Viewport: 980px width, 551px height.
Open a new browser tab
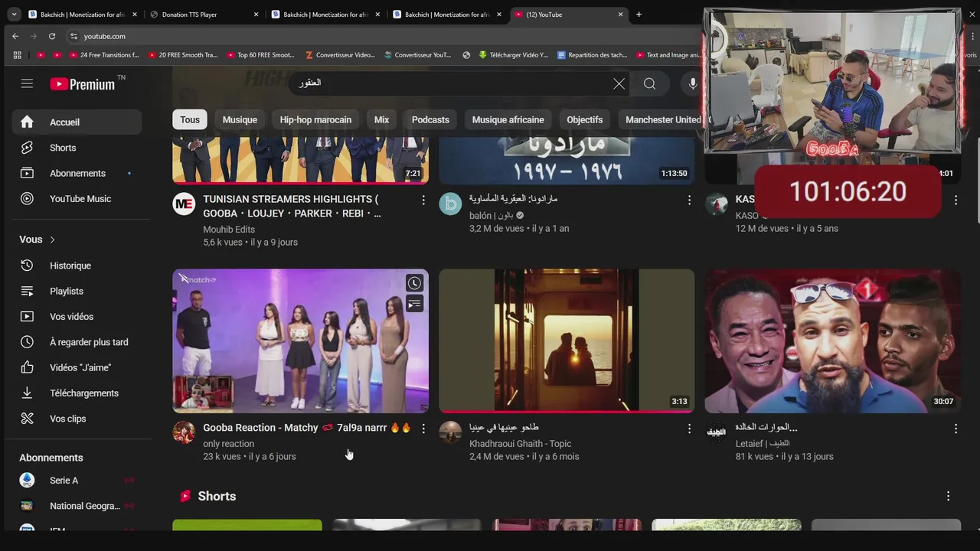click(x=639, y=15)
